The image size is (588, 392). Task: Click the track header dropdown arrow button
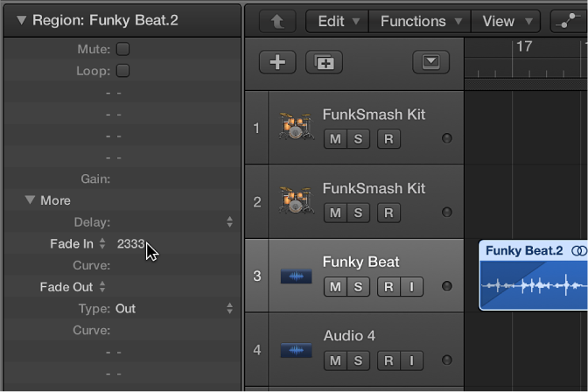pyautogui.click(x=430, y=62)
